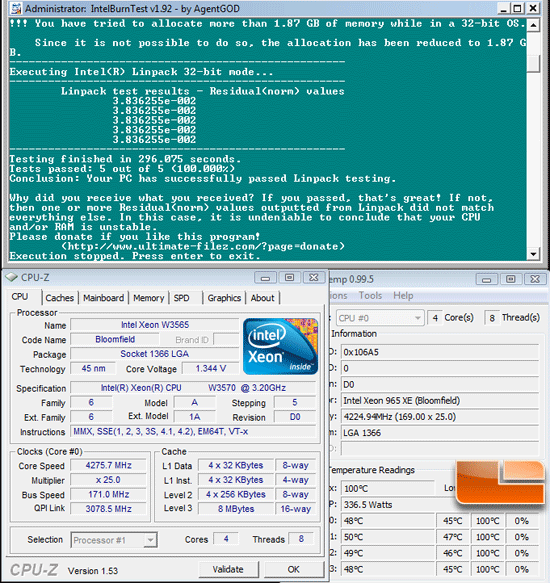Click the Intel Xeon inside logo badge
This screenshot has height=583, width=550.
[280, 346]
